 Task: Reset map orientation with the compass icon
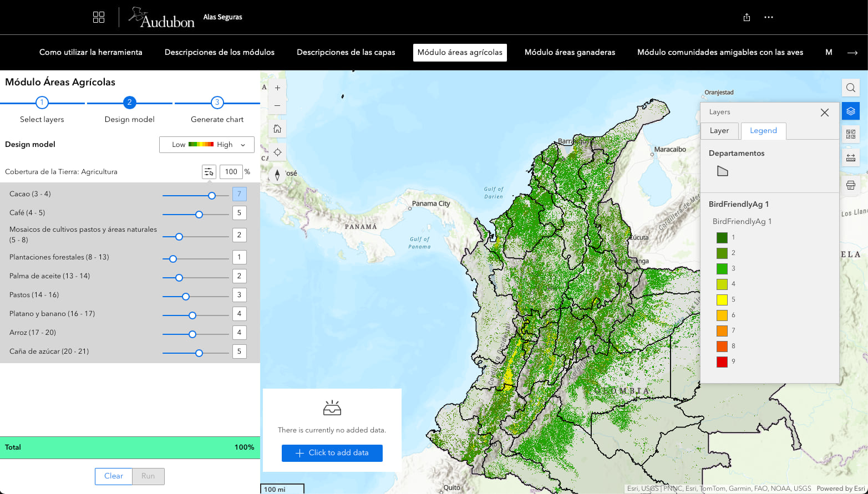pyautogui.click(x=277, y=175)
